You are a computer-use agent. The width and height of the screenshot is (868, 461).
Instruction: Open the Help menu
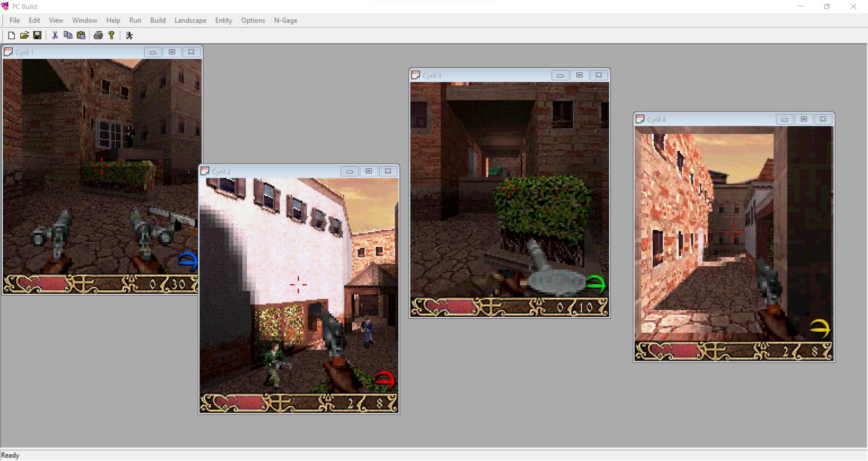tap(113, 20)
